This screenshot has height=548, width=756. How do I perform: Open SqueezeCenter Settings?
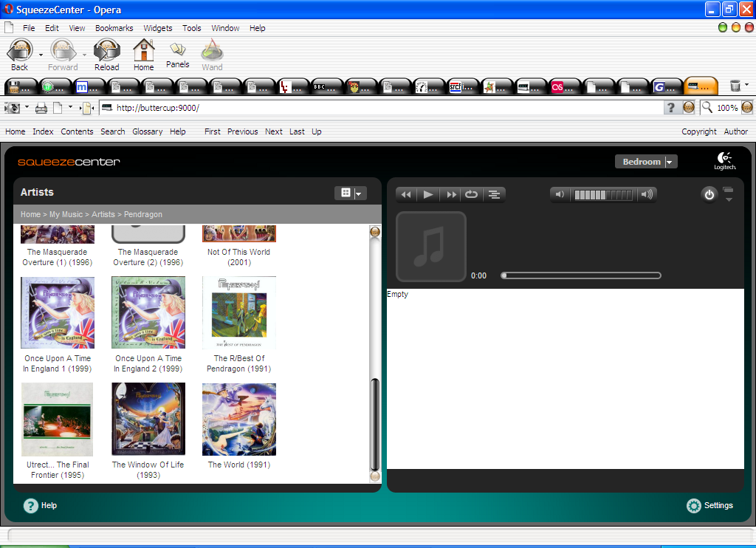709,506
